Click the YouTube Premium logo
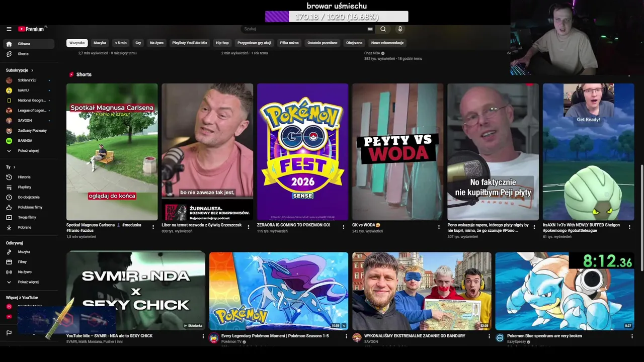644x362 pixels. [31, 29]
